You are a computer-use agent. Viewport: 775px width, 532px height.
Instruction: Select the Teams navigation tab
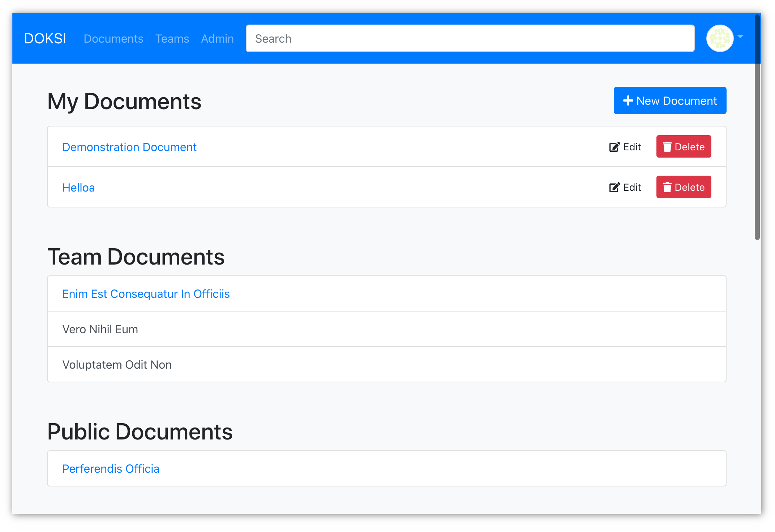tap(173, 38)
